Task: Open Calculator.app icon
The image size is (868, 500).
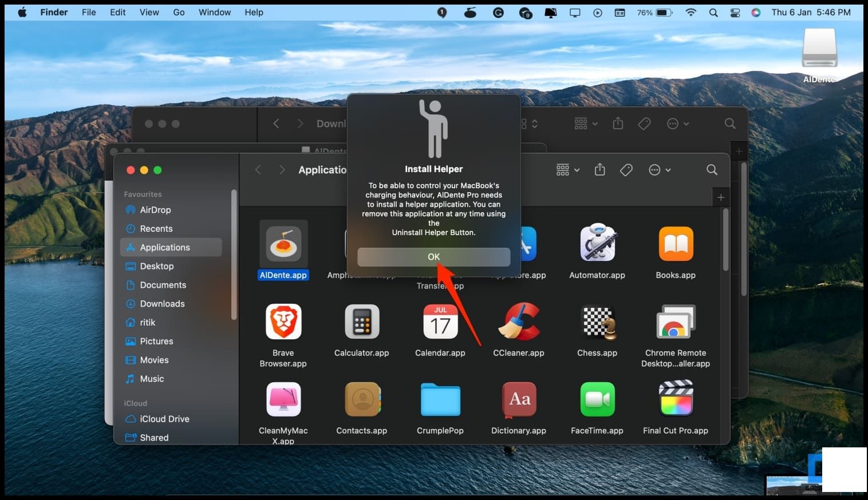Action: tap(362, 322)
